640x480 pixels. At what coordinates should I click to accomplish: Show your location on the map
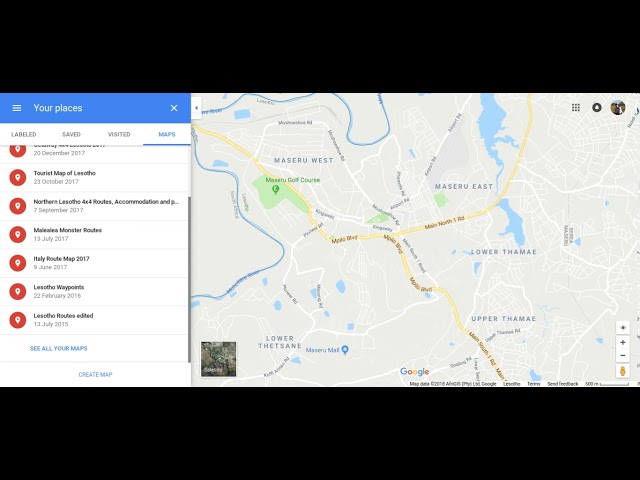[x=623, y=328]
